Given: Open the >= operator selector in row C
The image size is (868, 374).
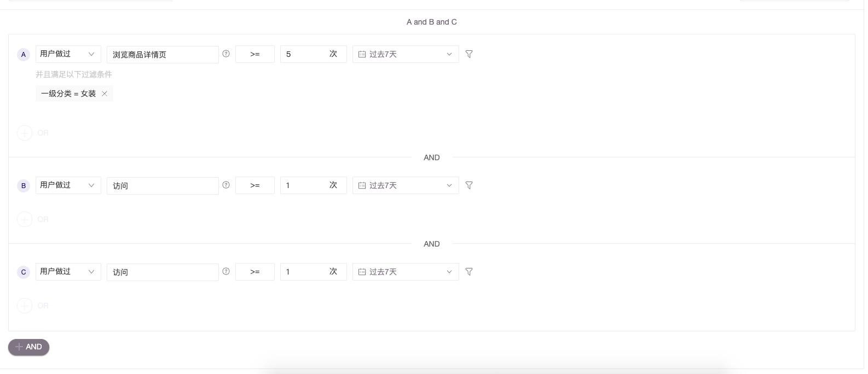Looking at the screenshot, I should pos(255,272).
